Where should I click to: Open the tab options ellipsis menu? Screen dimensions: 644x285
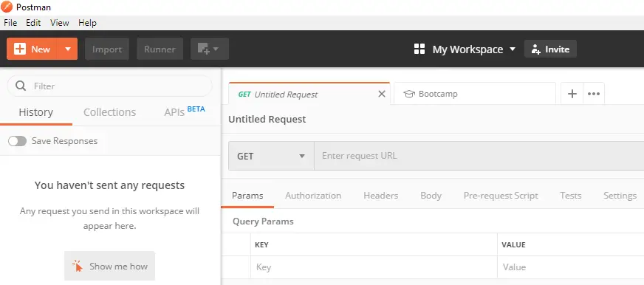[594, 94]
